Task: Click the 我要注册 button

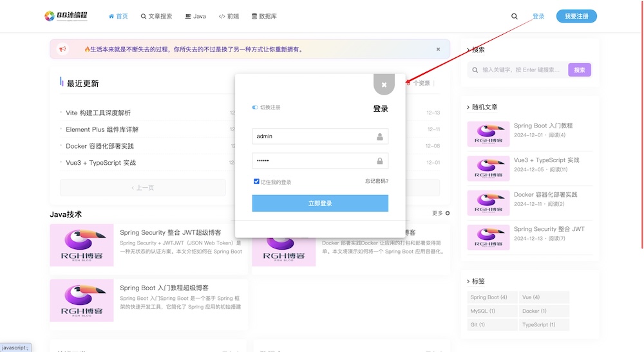Action: [576, 17]
